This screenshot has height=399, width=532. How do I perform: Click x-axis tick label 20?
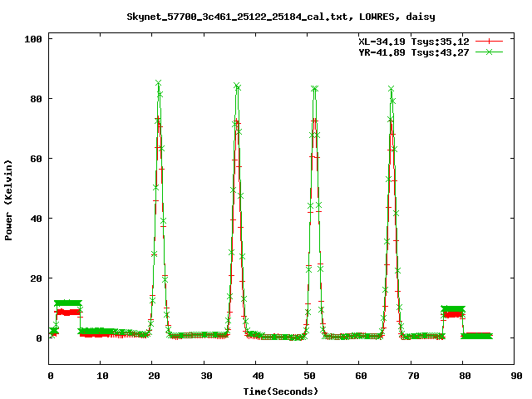click(154, 376)
